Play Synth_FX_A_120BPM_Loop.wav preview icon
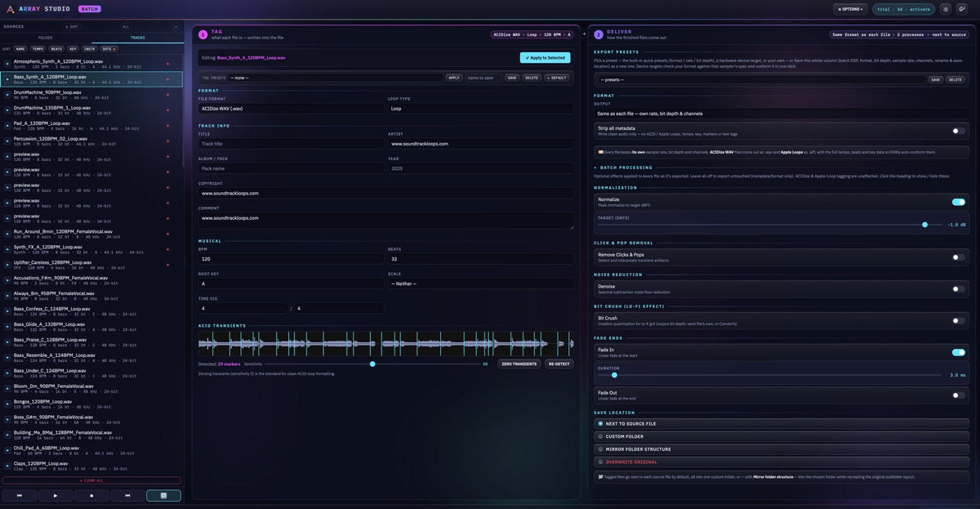The image size is (980, 509). click(7, 249)
